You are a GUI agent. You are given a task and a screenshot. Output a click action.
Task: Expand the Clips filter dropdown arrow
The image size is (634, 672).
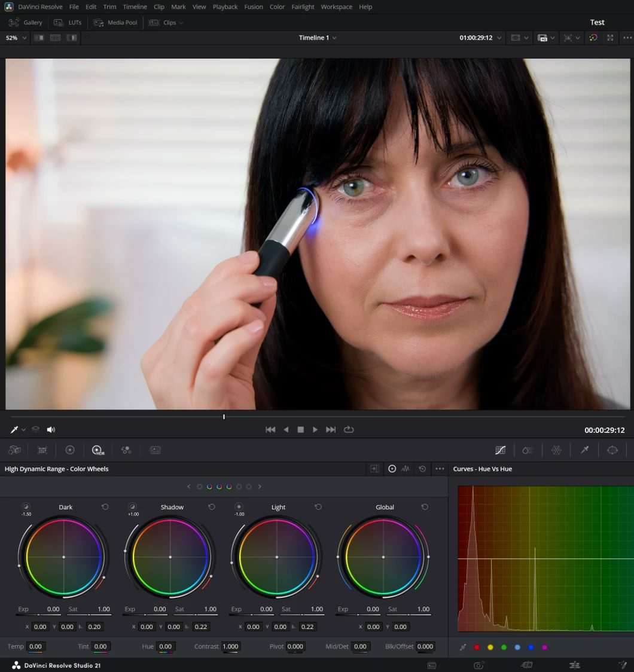[181, 23]
